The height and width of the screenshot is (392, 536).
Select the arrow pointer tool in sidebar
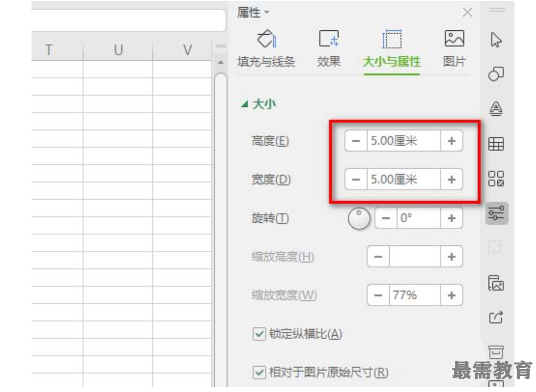(496, 40)
